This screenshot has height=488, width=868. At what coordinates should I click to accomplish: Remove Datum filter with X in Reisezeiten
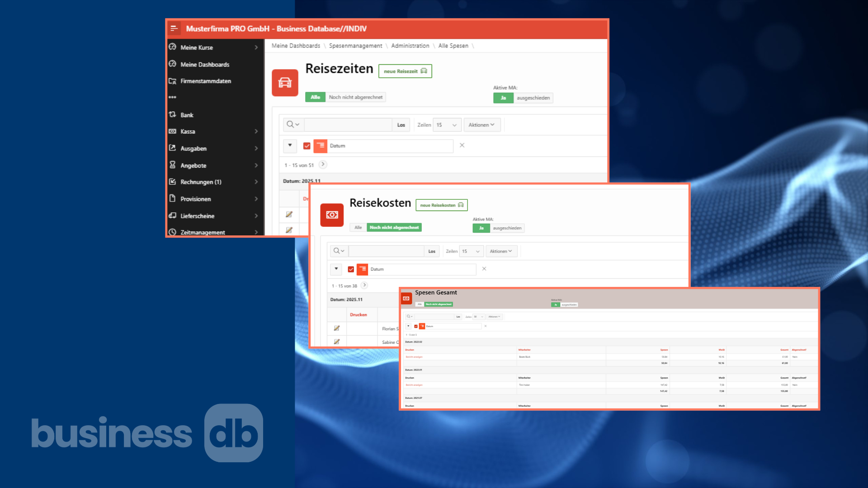(462, 145)
